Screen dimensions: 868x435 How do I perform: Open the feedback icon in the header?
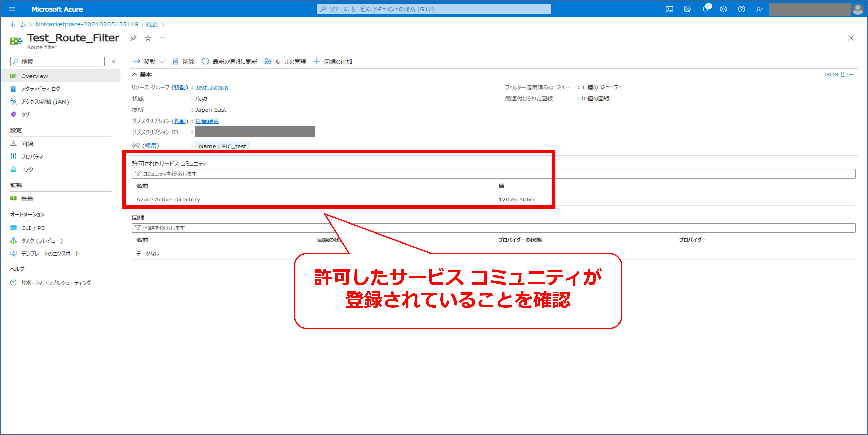(x=760, y=9)
